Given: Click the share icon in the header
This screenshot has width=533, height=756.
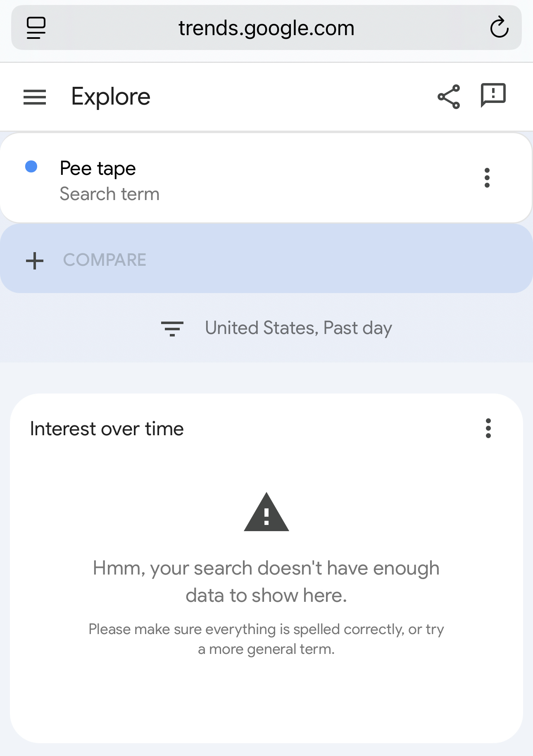Looking at the screenshot, I should 449,97.
